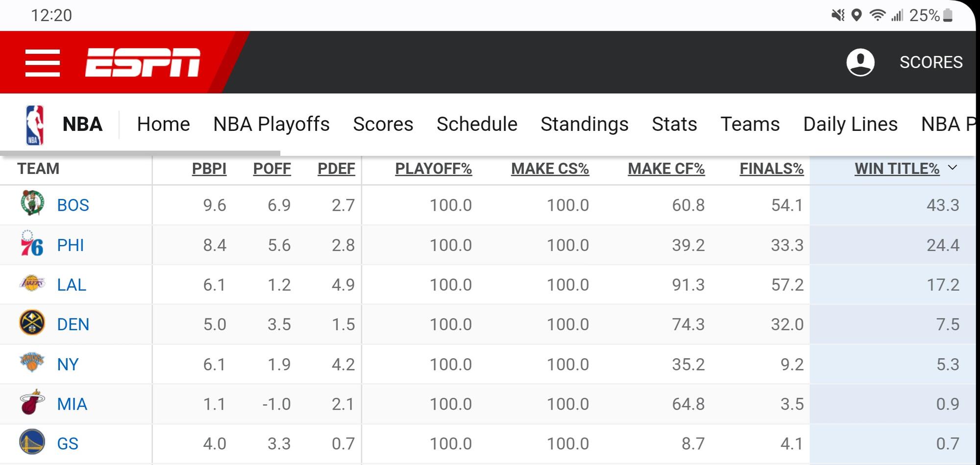Open the ESPN hamburger menu
Viewport: 980px width, 465px height.
coord(43,63)
